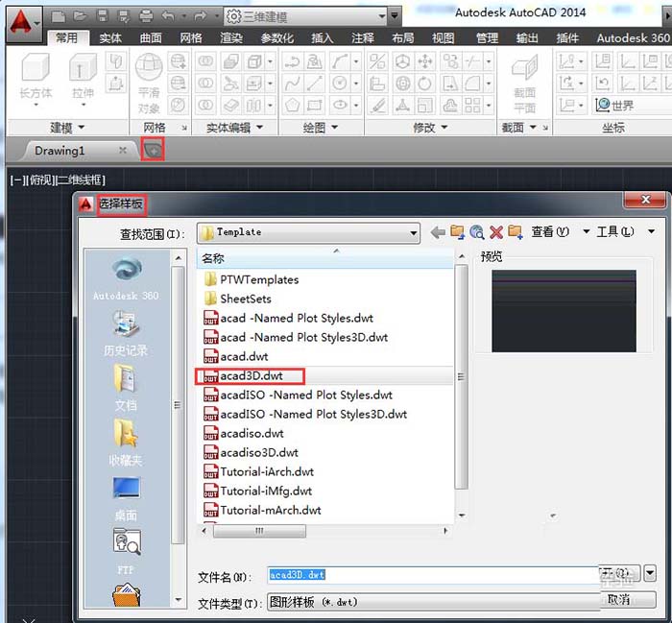This screenshot has height=623, width=672.
Task: Switch to the 网格 ribbon tab
Action: pyautogui.click(x=191, y=38)
